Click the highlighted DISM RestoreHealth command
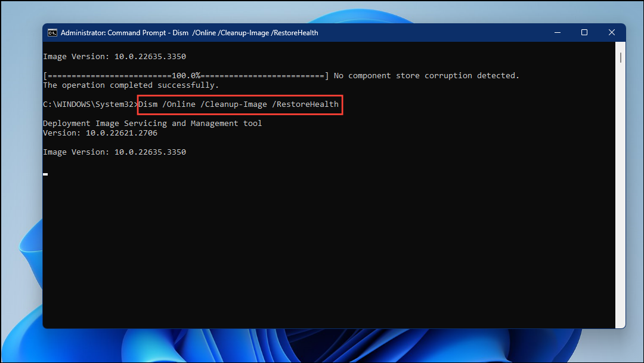The width and height of the screenshot is (644, 363). coord(239,104)
